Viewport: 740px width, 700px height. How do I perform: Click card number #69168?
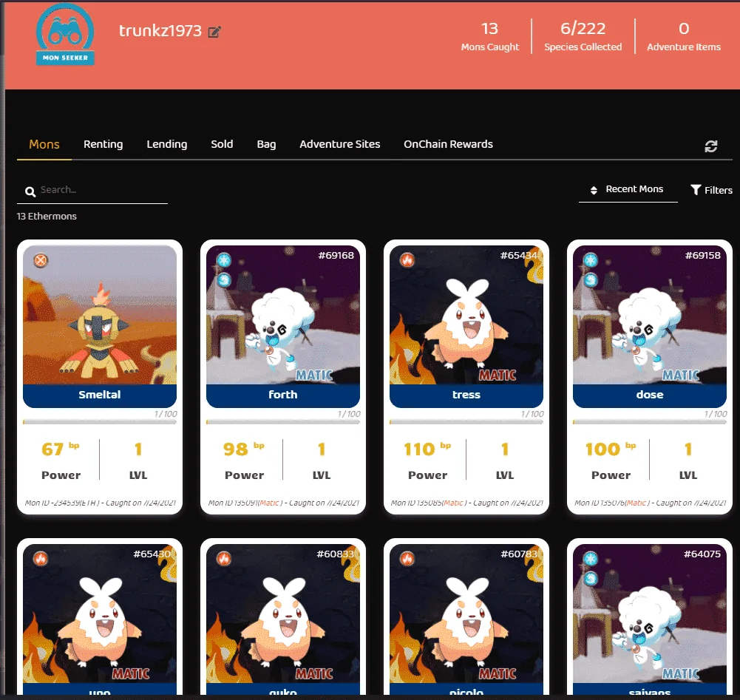(x=336, y=255)
